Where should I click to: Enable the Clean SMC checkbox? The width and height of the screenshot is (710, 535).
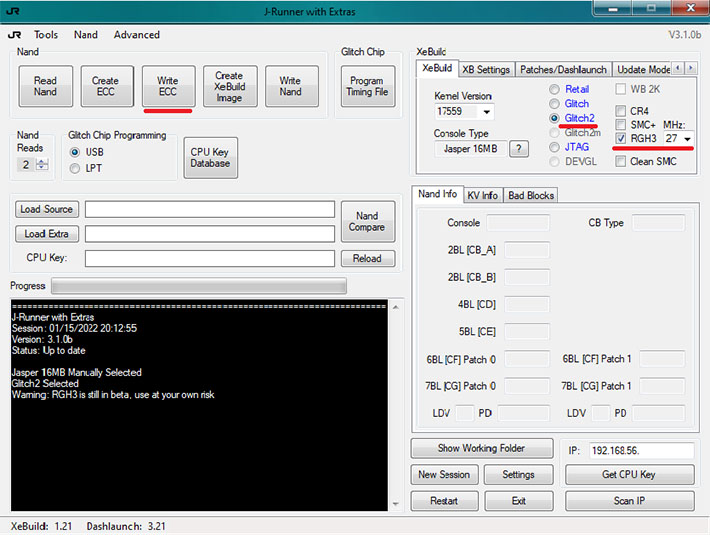tap(621, 161)
